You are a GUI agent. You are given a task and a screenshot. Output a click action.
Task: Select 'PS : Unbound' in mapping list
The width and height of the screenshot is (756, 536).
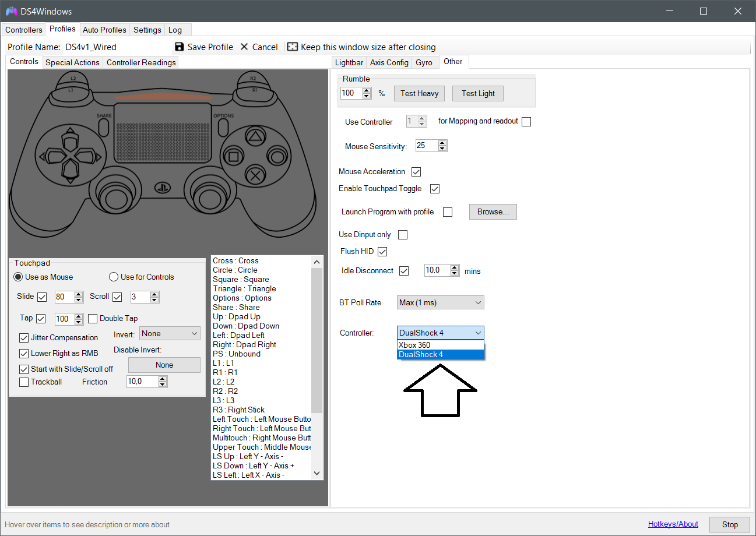click(x=261, y=354)
